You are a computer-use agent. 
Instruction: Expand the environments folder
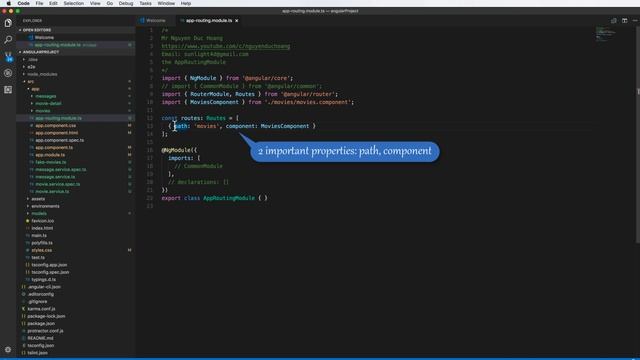click(45, 207)
